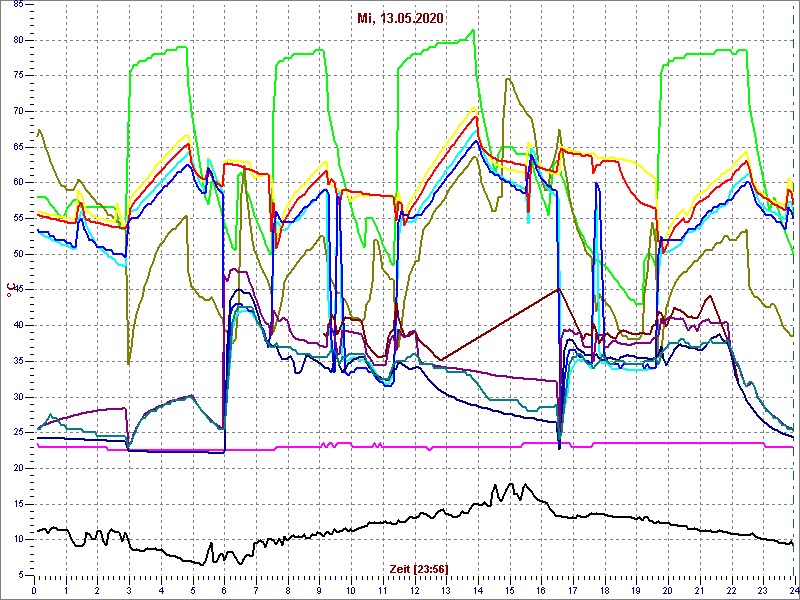Image resolution: width=800 pixels, height=600 pixels.
Task: Click hour 18 label on time axis
Action: pos(604,589)
